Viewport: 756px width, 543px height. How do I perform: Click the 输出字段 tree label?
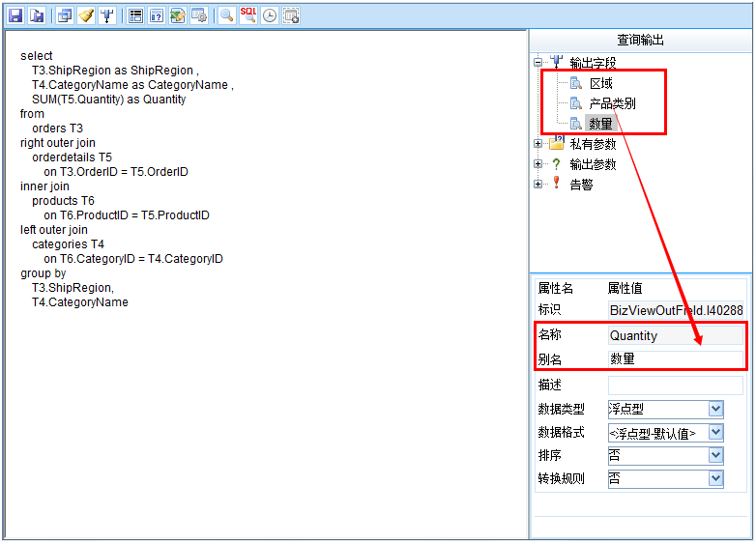[593, 63]
